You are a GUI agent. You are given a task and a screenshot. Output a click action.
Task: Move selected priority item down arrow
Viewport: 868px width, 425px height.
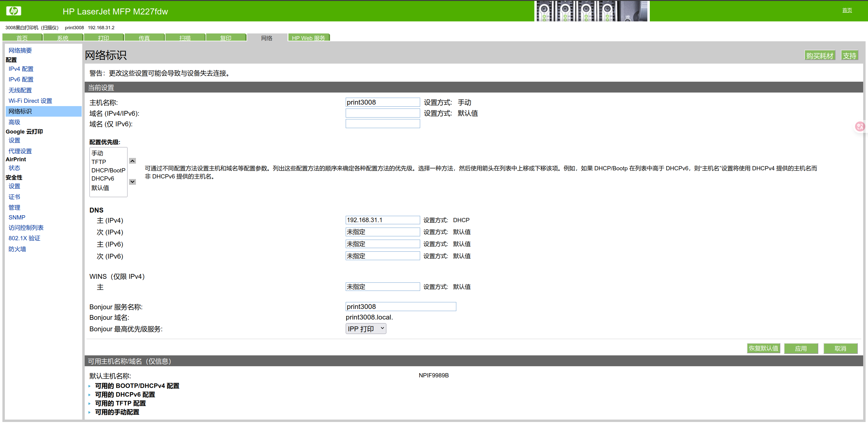[x=132, y=182]
